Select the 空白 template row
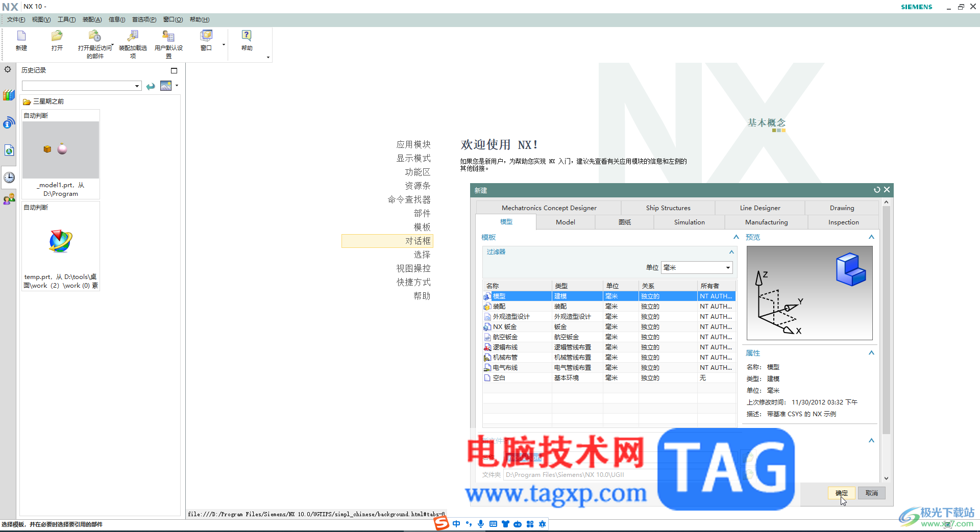This screenshot has width=980, height=532. pos(609,377)
